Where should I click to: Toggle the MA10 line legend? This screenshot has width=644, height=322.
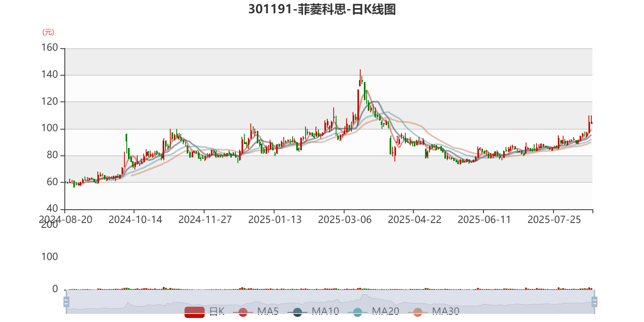coord(313,312)
